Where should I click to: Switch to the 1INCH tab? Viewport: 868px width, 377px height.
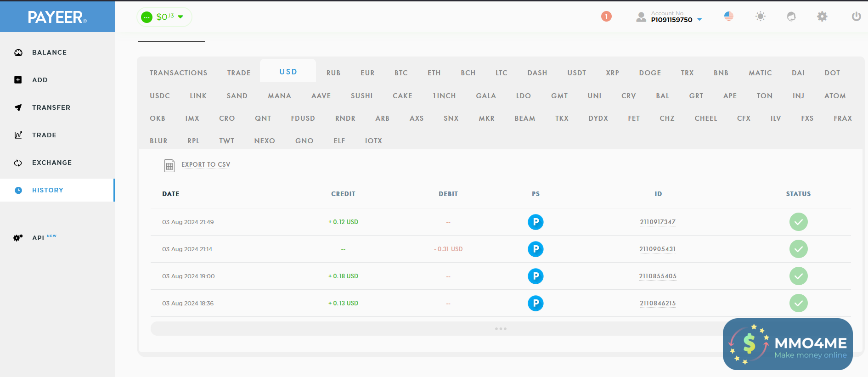point(444,96)
